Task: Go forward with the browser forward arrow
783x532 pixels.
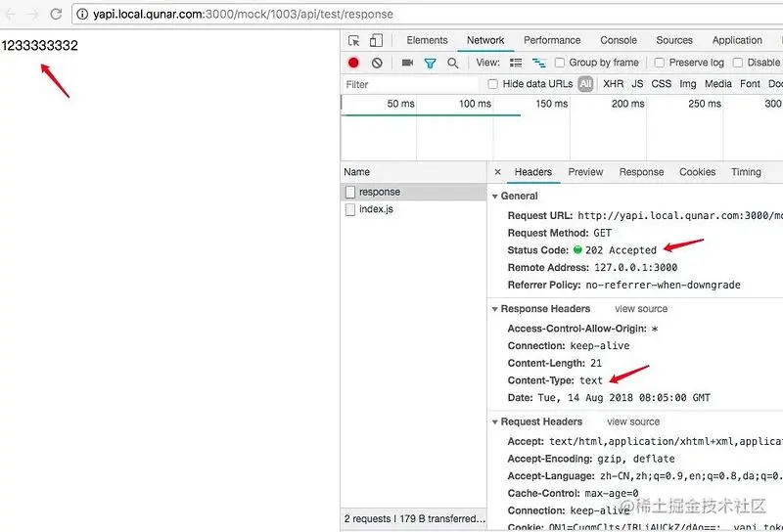Action: click(x=33, y=14)
